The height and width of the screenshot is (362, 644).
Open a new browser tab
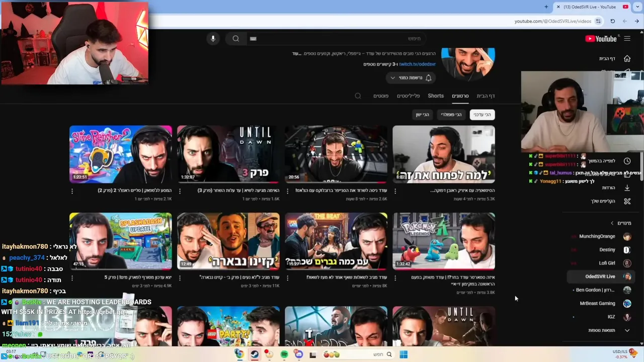(x=546, y=7)
